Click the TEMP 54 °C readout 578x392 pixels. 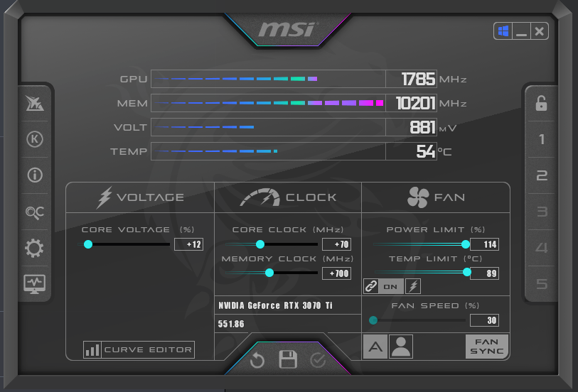(x=411, y=151)
